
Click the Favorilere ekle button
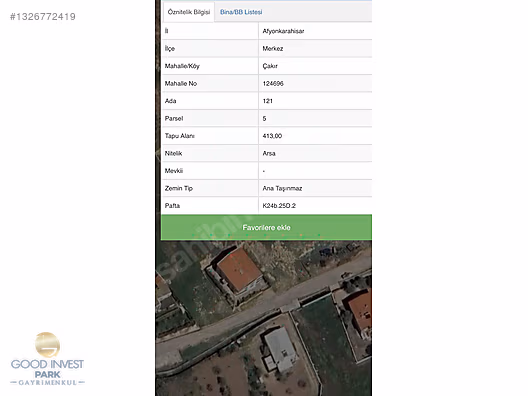(266, 227)
